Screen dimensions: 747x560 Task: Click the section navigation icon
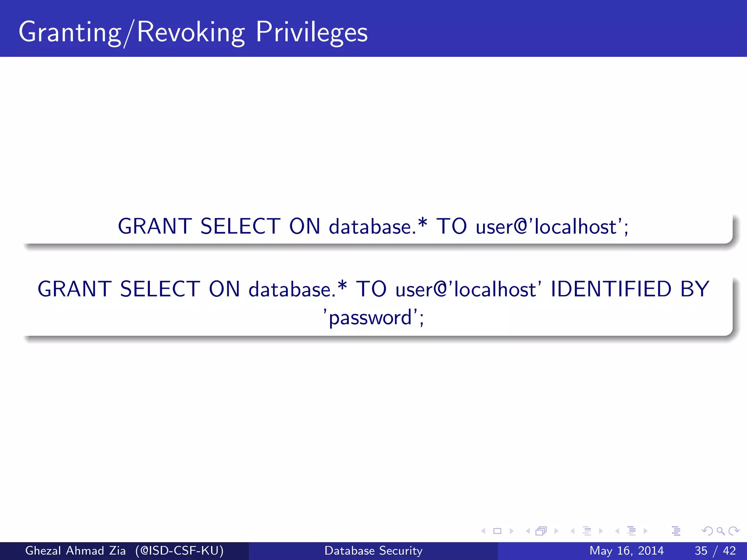[632, 531]
